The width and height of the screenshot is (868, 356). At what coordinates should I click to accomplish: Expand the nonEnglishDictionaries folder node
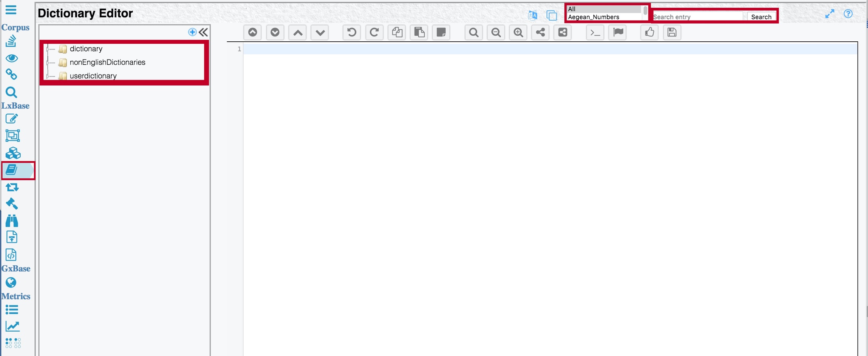(48, 63)
